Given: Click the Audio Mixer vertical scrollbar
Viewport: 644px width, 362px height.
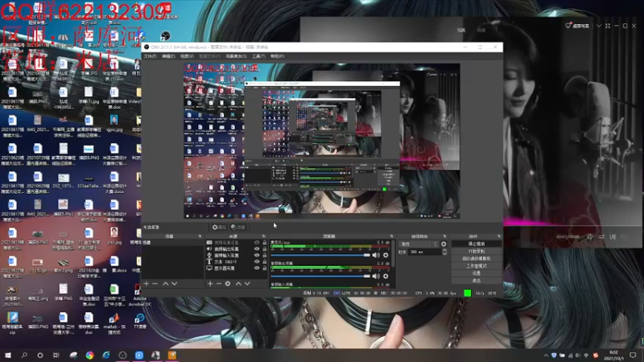Looking at the screenshot, I should [394, 253].
